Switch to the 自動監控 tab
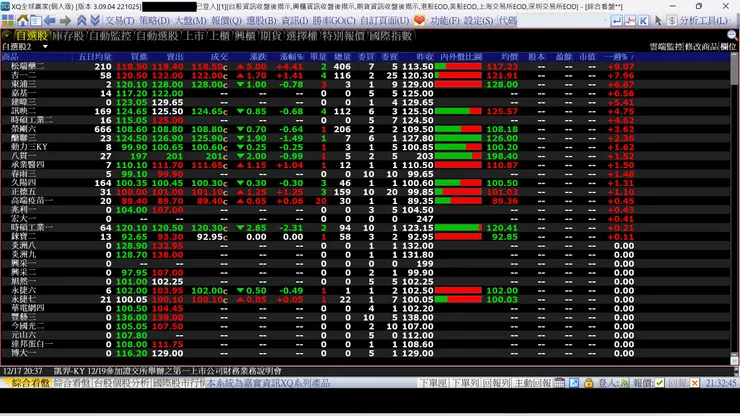 pyautogui.click(x=110, y=36)
